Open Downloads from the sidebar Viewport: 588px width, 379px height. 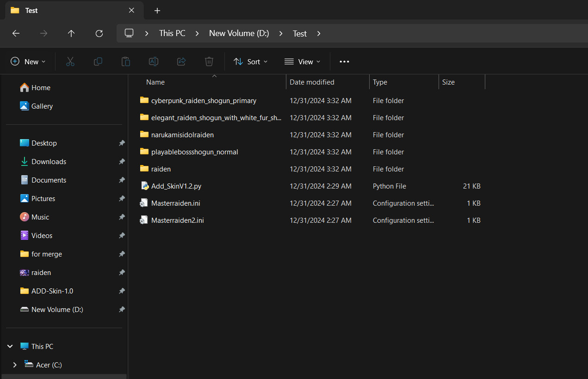coord(48,161)
